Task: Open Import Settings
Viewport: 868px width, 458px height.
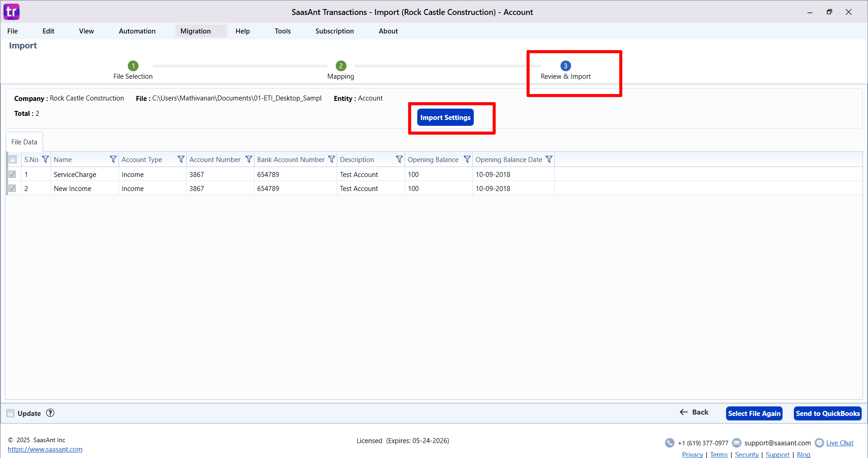Action: tap(445, 118)
